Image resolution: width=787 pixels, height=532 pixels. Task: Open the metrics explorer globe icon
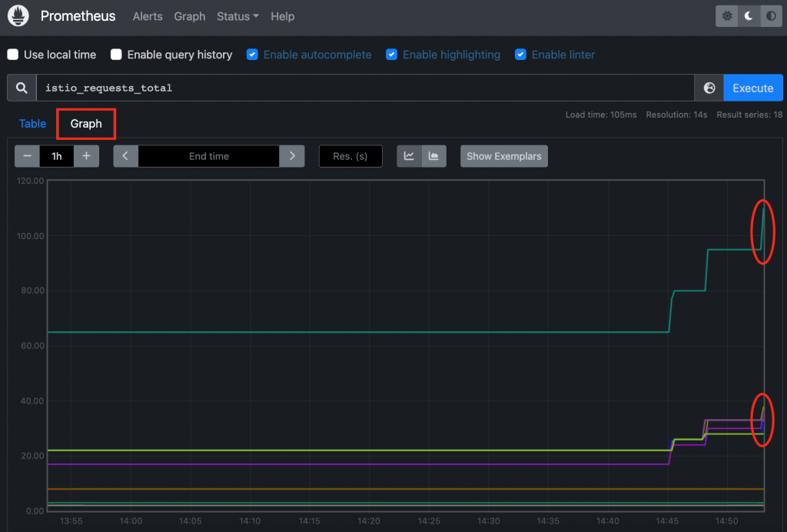(709, 88)
